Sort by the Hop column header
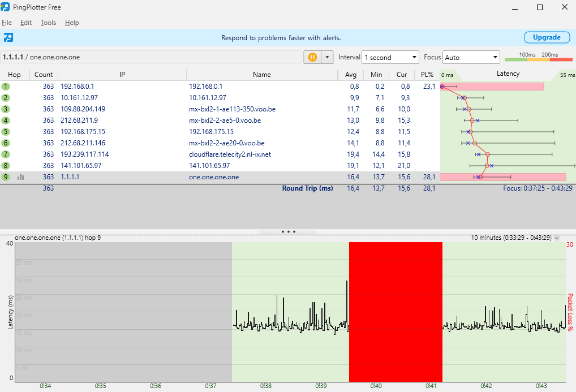This screenshot has height=392, width=576. (14, 75)
